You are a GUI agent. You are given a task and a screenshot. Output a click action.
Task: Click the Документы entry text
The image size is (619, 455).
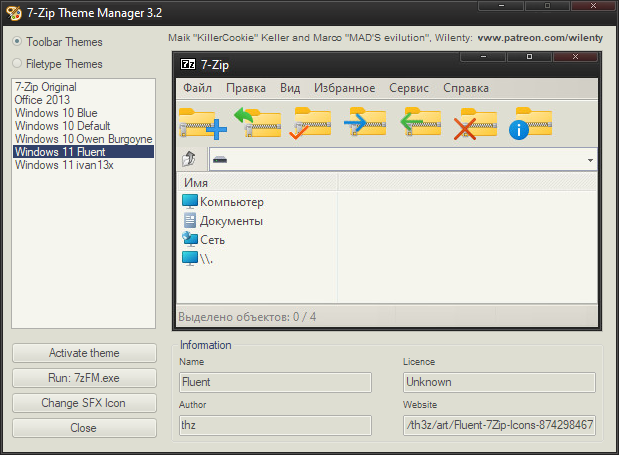tap(231, 221)
